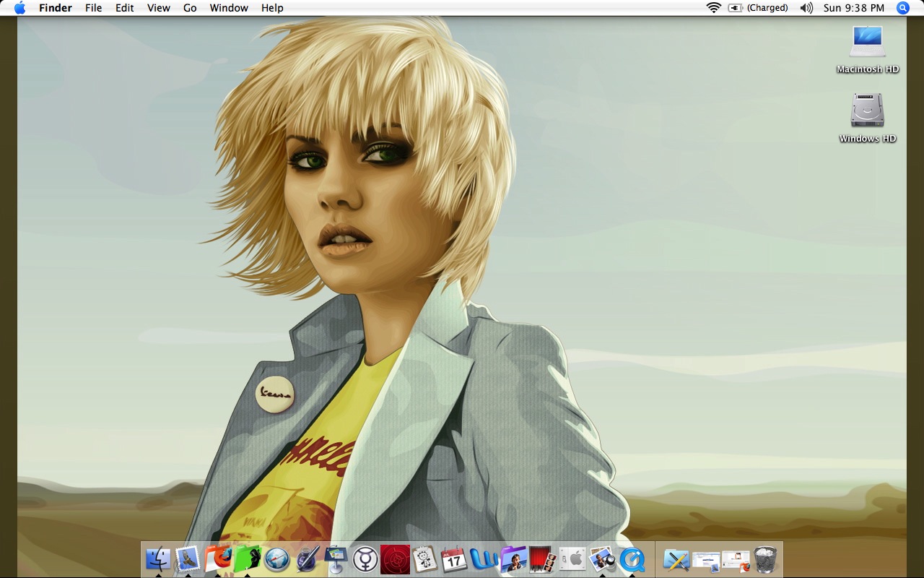Open the orange Firefox folder icon in Dock
The height and width of the screenshot is (578, 924).
click(x=217, y=559)
